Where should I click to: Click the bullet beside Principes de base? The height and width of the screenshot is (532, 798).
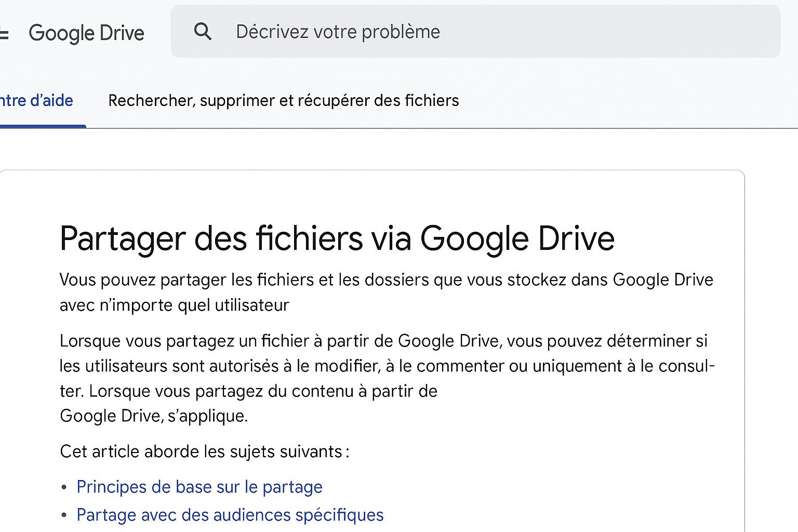tap(64, 487)
